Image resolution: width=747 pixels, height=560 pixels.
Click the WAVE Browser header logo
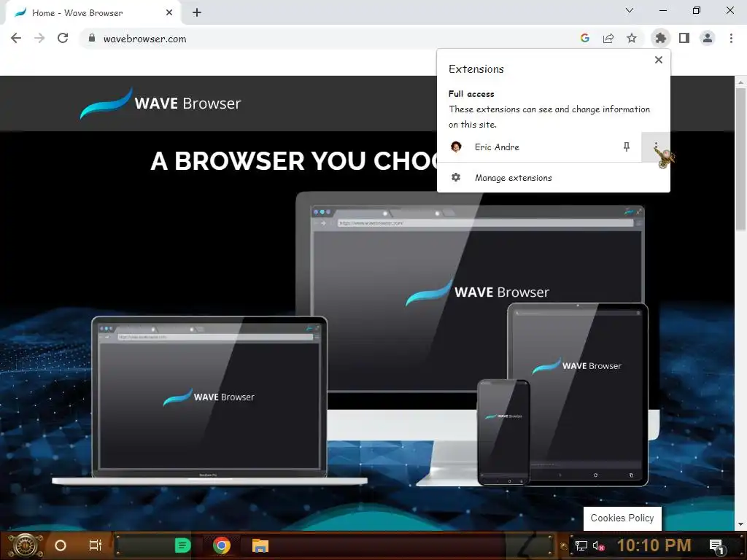point(160,103)
